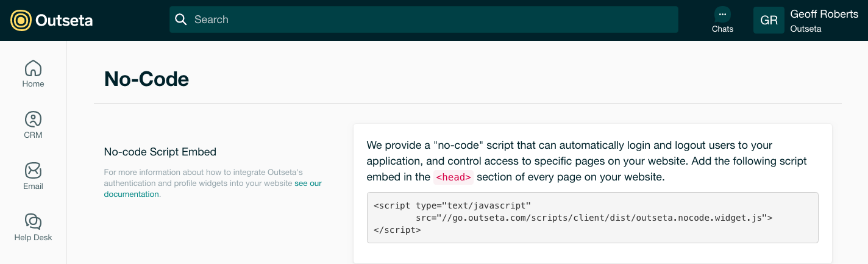
Task: Follow the 'see our documentation' link
Action: [x=213, y=188]
